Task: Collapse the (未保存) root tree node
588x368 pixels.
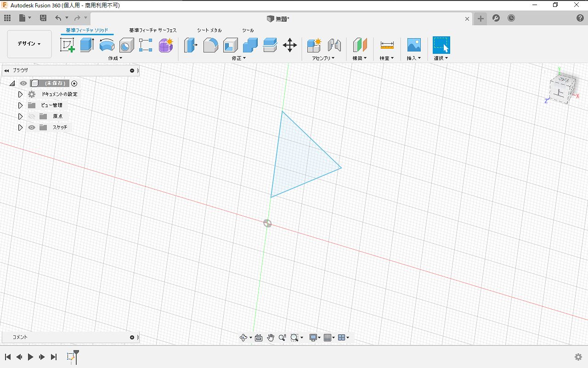Action: pos(12,83)
